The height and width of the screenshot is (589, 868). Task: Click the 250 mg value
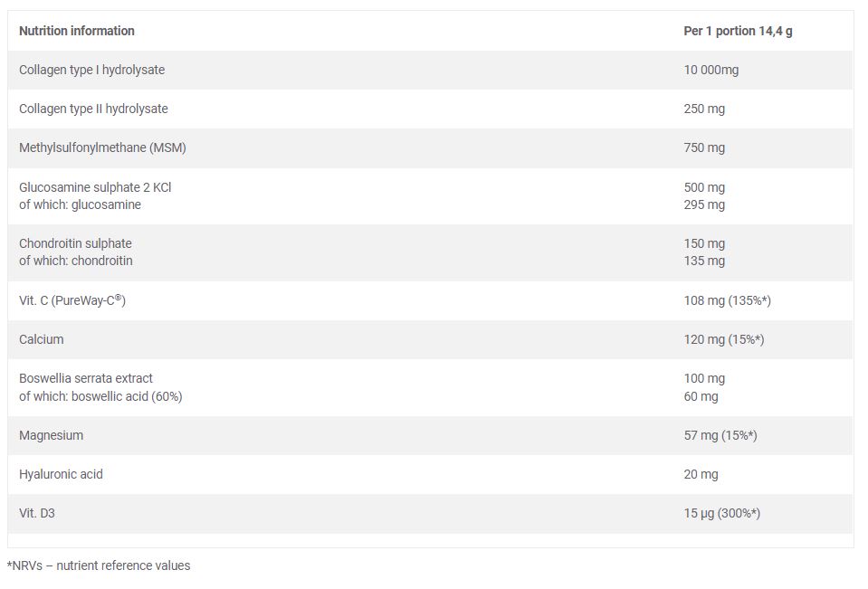tap(704, 109)
